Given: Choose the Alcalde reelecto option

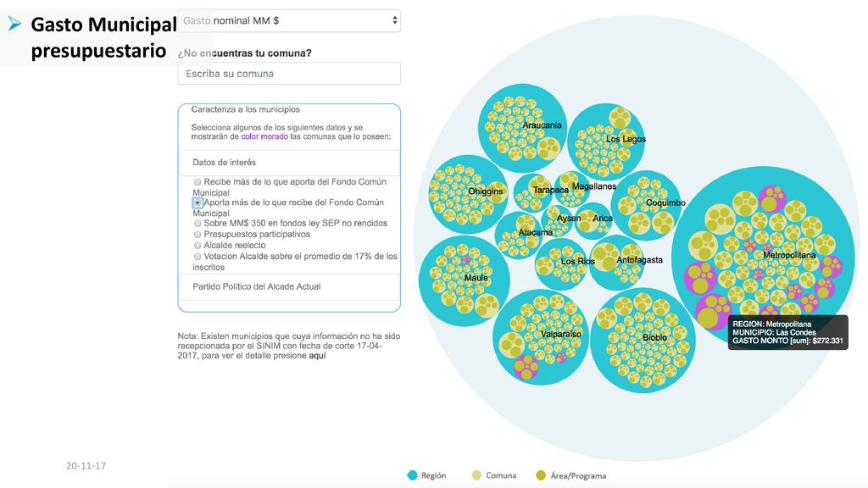Looking at the screenshot, I should (198, 246).
